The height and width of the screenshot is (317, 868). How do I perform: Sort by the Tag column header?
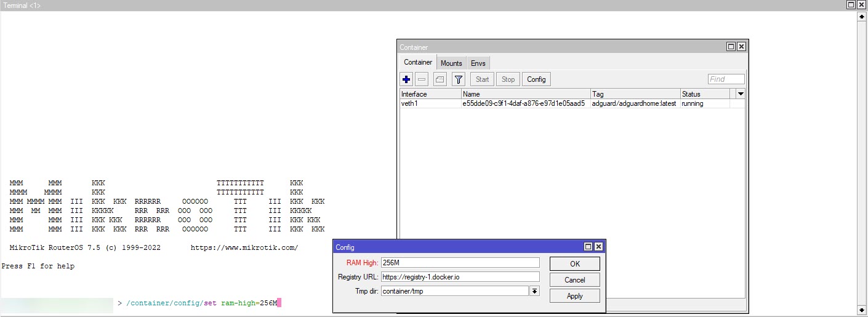pos(635,94)
